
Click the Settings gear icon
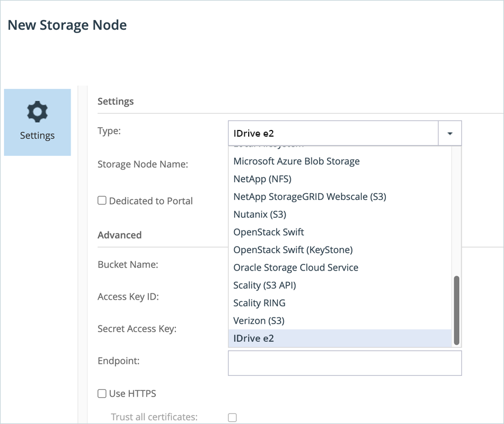click(38, 112)
